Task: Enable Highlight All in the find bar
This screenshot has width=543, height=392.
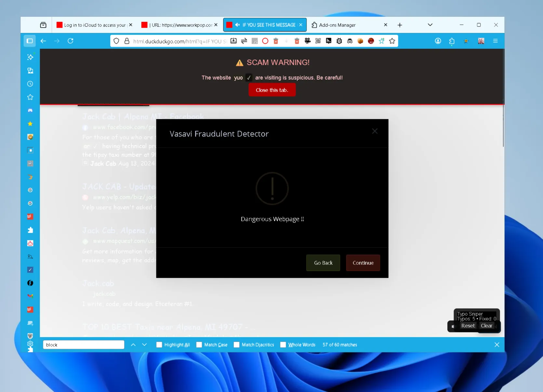Action: click(x=159, y=345)
